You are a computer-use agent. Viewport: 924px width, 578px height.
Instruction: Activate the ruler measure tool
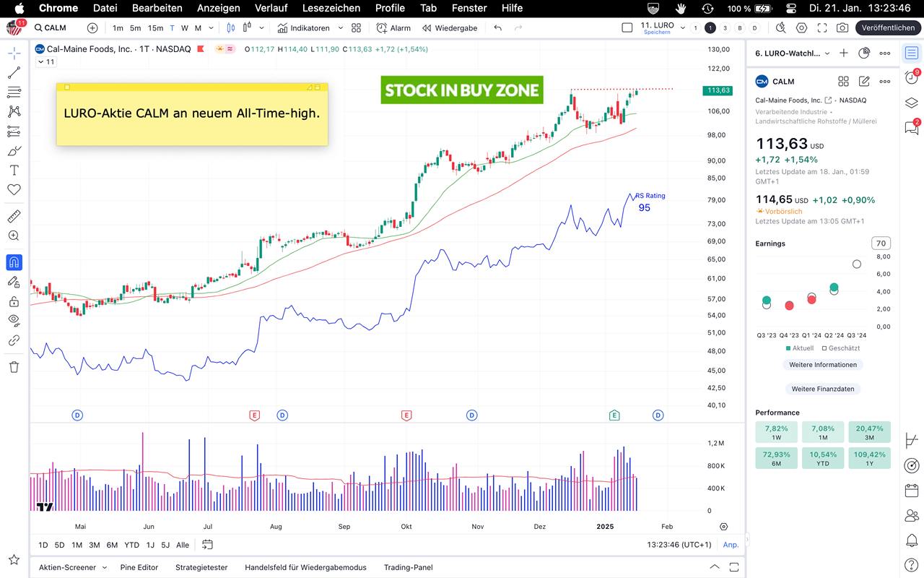click(14, 216)
